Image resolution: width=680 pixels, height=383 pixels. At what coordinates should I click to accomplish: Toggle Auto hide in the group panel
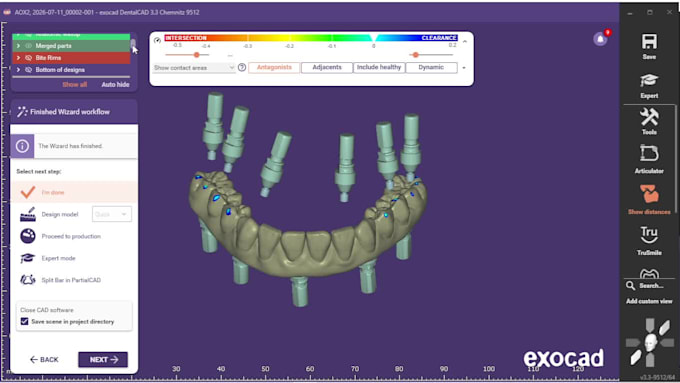coord(115,85)
